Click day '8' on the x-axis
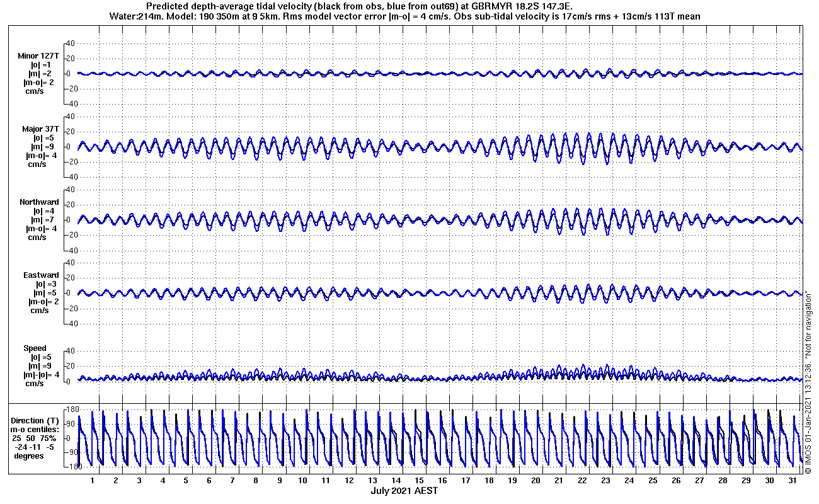Screen dimensions: 819x504 click(x=256, y=481)
